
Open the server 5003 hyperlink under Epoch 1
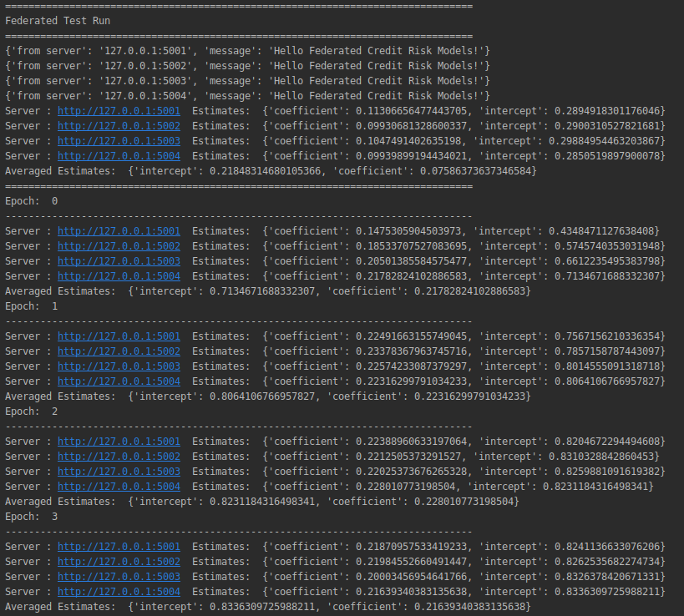[119, 366]
